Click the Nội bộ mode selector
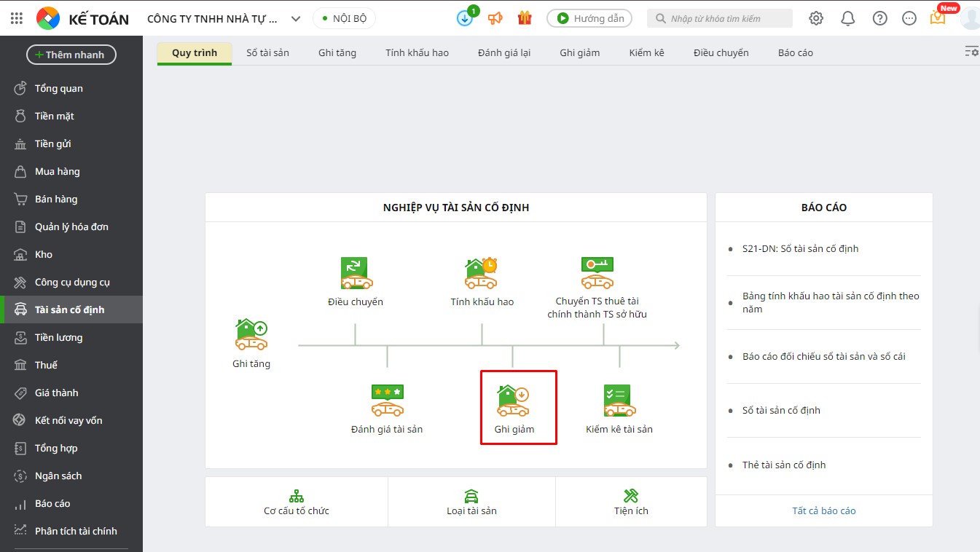This screenshot has height=552, width=980. [x=344, y=18]
